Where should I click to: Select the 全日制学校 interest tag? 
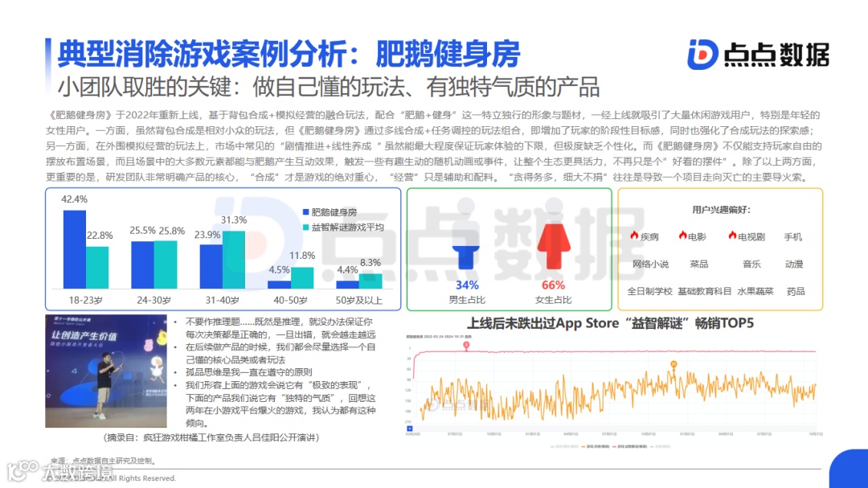pyautogui.click(x=650, y=291)
